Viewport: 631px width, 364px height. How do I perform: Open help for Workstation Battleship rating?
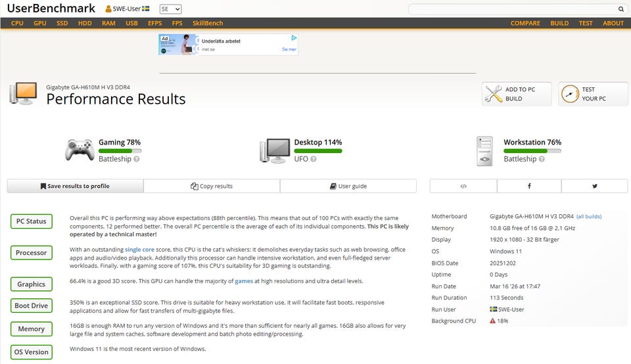coord(542,159)
